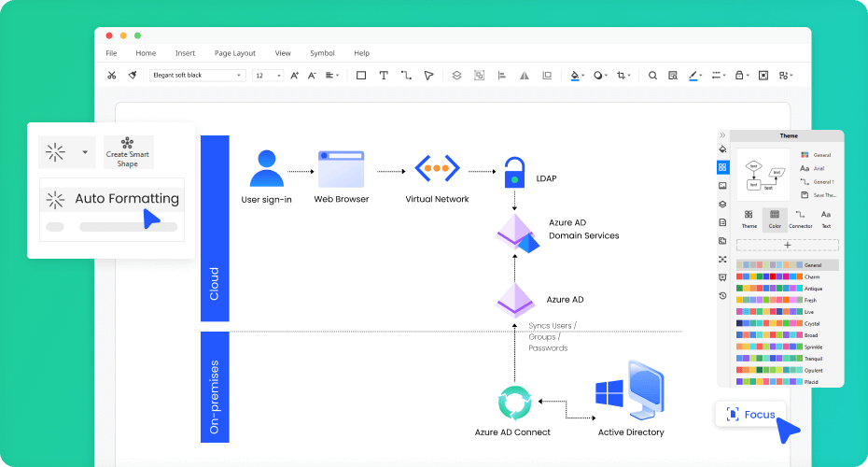Apply the Tranquil color scheme
Viewport: 868px width, 467px height.
point(779,359)
